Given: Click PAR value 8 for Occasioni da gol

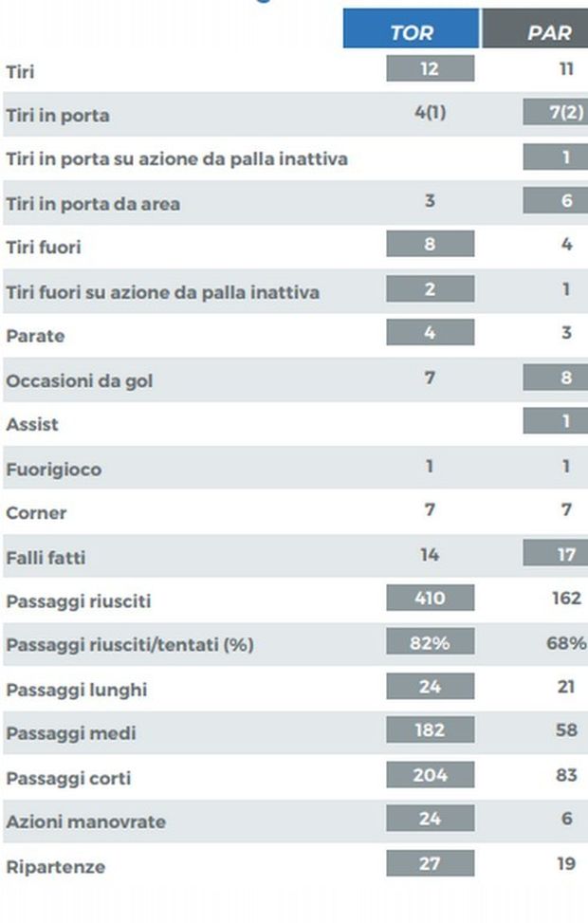Looking at the screenshot, I should point(555,377).
